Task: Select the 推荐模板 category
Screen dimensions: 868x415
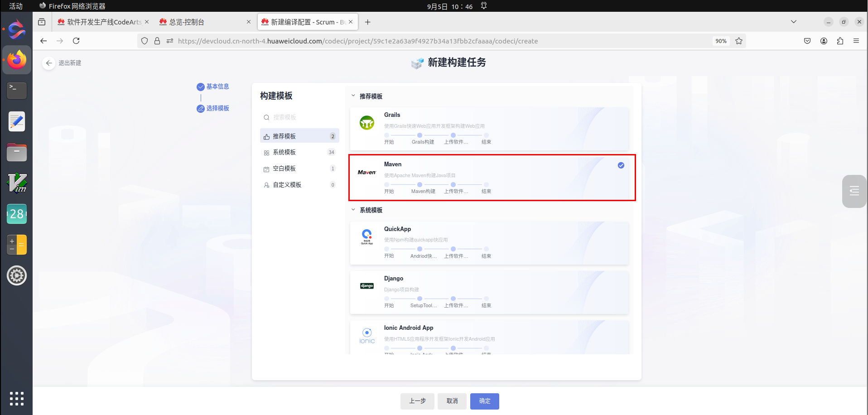Action: [x=299, y=136]
